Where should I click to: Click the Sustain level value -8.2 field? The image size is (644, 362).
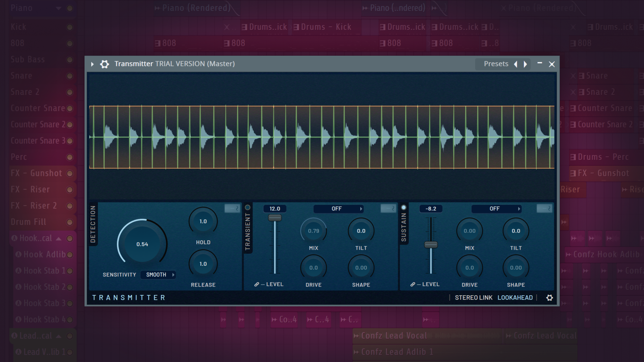click(431, 209)
